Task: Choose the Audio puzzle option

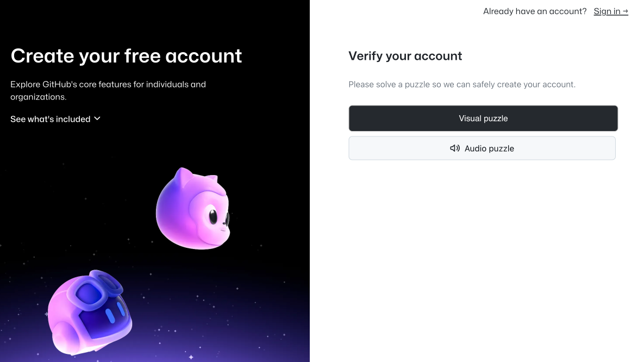Action: (482, 148)
